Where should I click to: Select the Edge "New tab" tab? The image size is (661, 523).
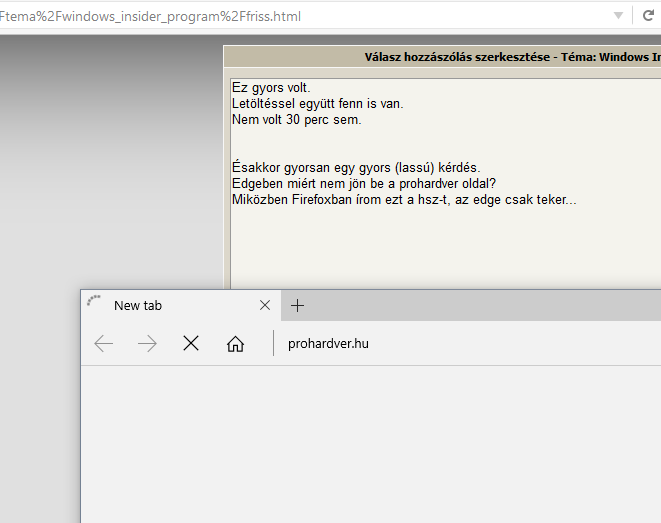click(x=181, y=306)
